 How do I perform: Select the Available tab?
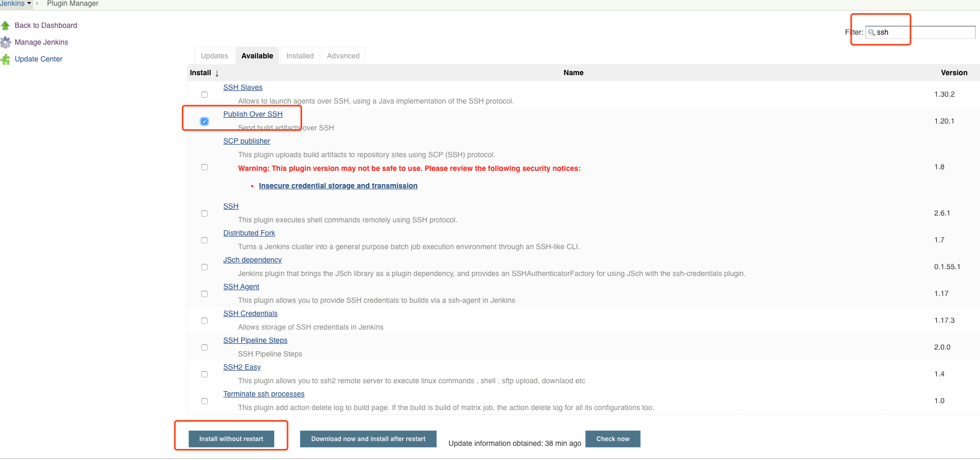point(257,56)
